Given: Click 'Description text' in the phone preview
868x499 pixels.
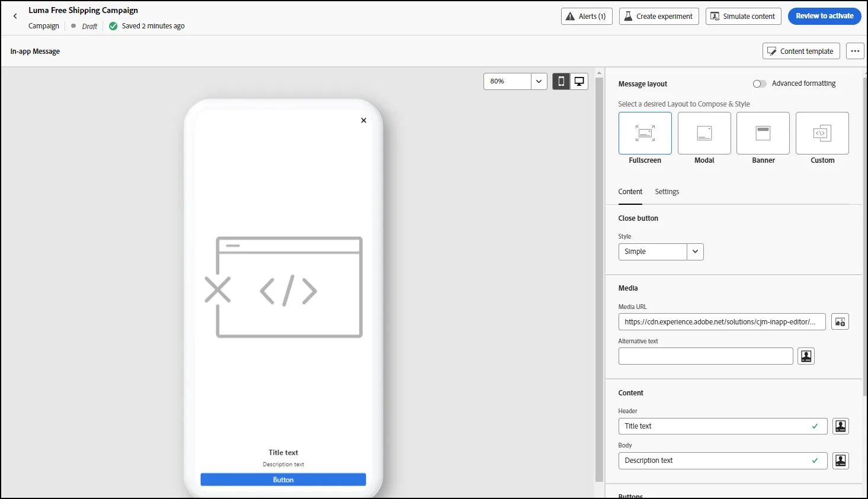Looking at the screenshot, I should pyautogui.click(x=283, y=465).
